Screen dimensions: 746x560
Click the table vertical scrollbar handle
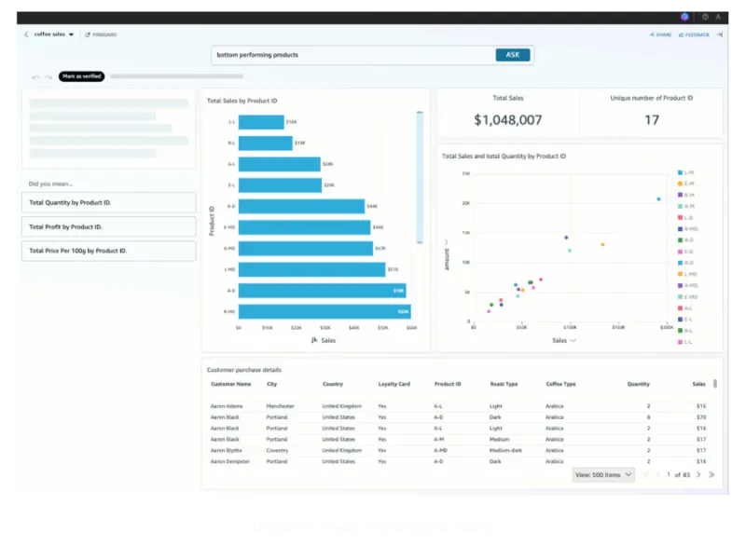(x=714, y=384)
